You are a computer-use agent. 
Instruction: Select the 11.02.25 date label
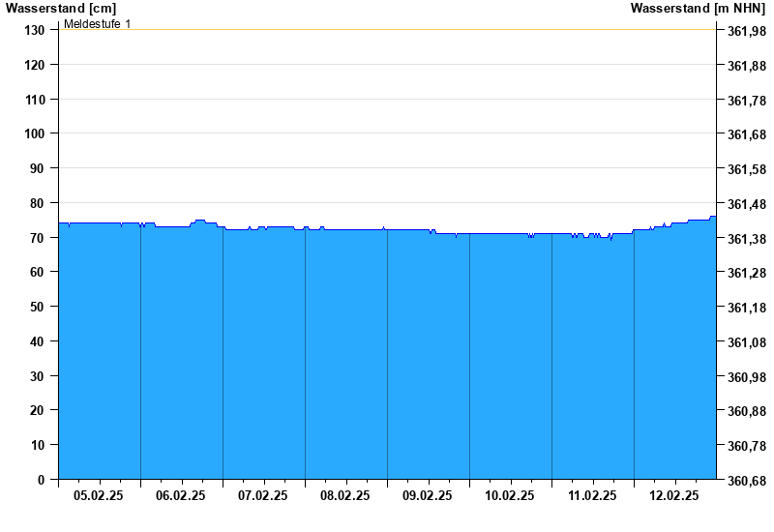click(x=592, y=495)
